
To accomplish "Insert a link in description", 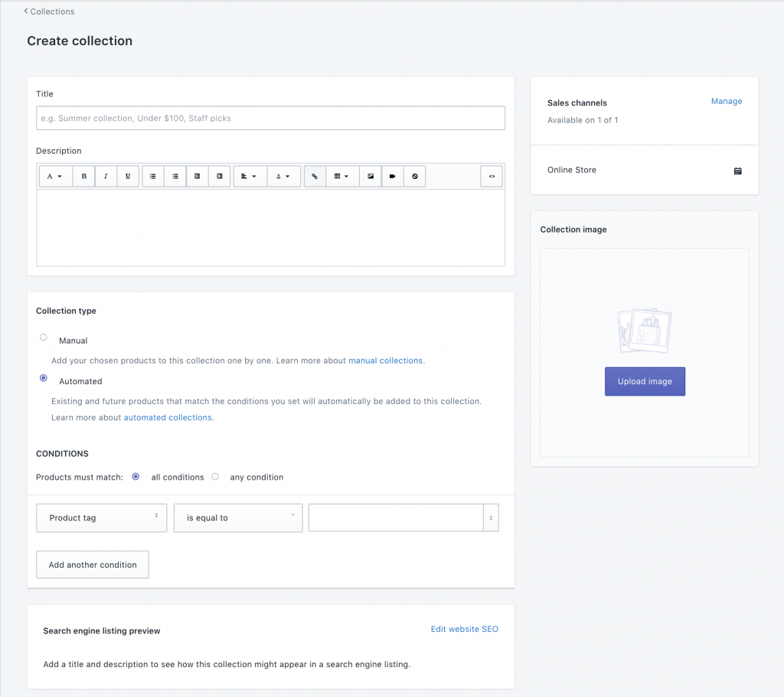I will pos(315,177).
